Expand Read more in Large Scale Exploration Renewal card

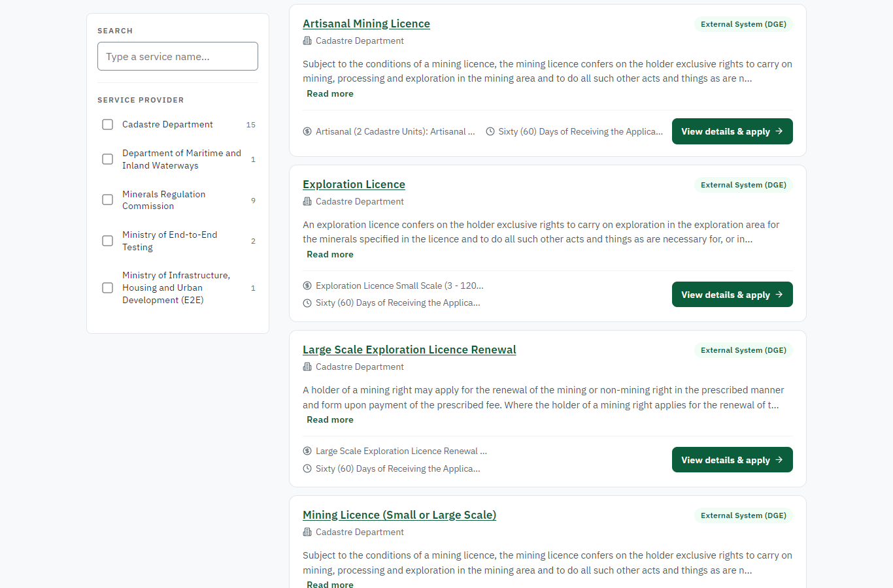[330, 419]
